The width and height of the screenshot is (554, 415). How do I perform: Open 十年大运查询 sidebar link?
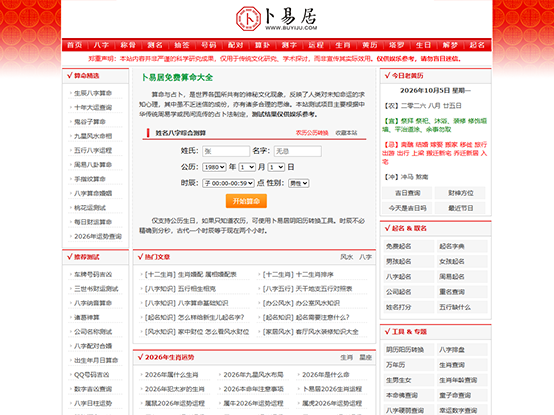click(93, 107)
